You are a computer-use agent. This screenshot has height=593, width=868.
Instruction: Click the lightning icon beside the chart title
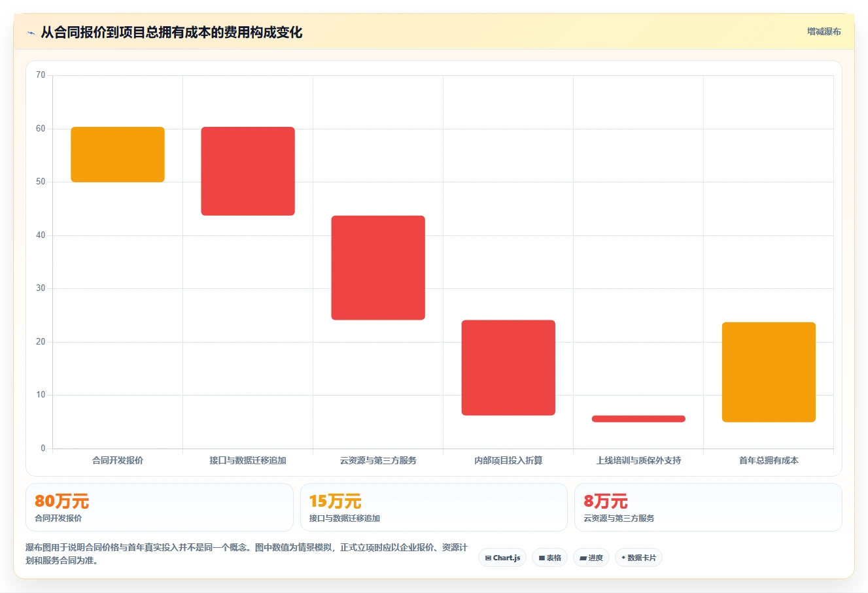coord(31,33)
